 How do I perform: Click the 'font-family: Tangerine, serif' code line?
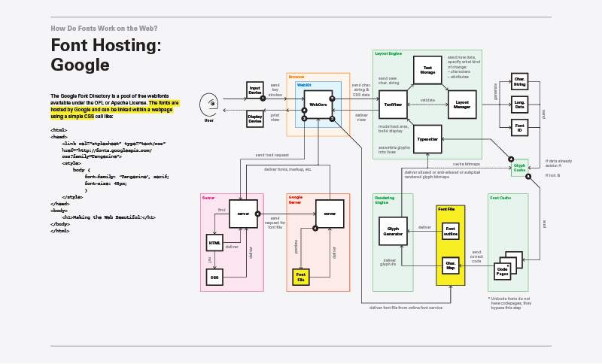coord(126,177)
